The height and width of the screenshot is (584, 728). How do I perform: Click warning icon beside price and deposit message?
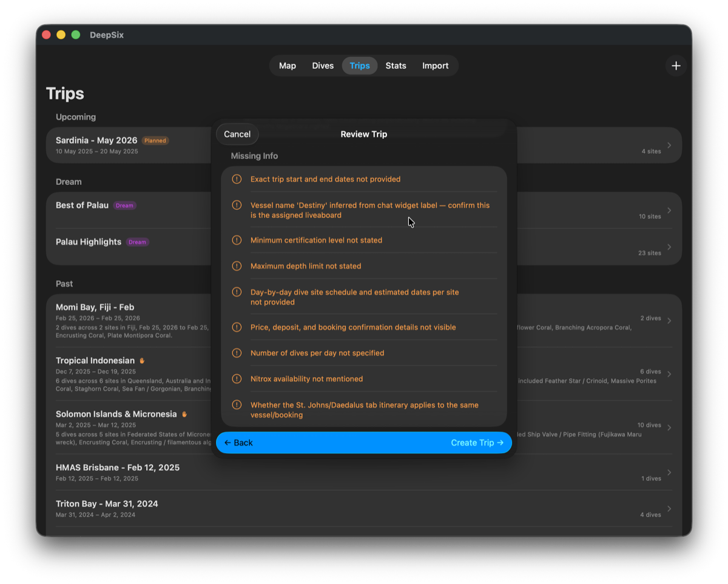tap(237, 327)
